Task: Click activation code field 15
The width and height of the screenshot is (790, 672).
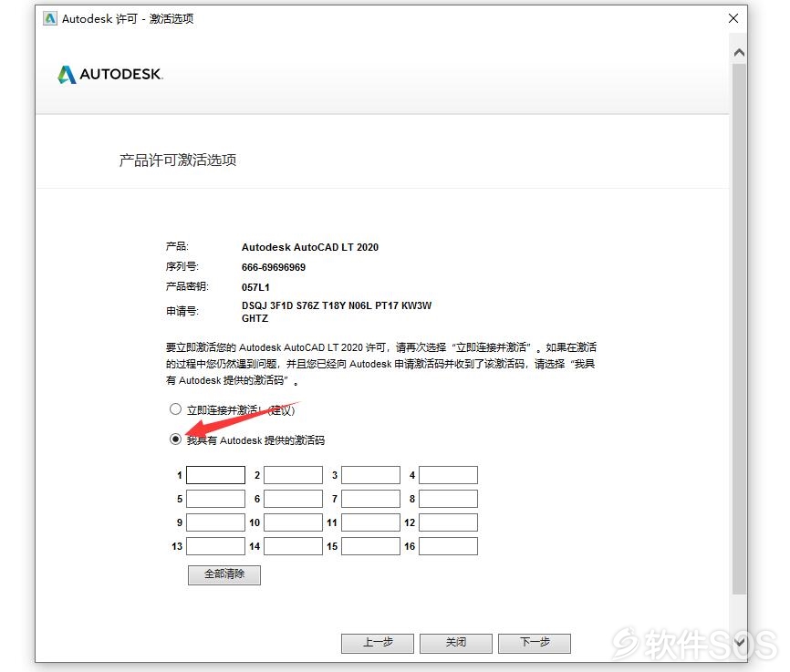Action: coord(370,546)
